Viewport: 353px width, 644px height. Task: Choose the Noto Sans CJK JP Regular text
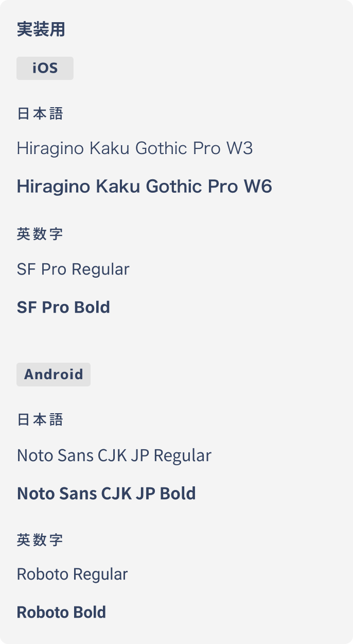(x=114, y=456)
